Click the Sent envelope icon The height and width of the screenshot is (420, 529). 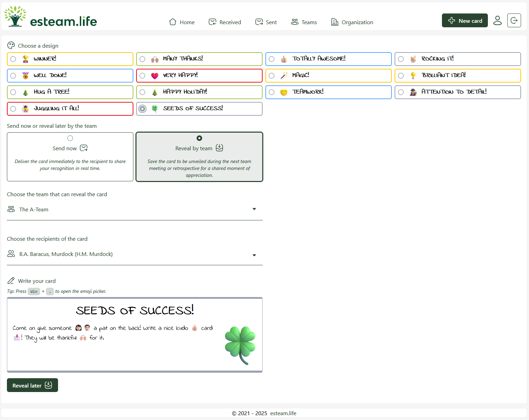(x=259, y=21)
